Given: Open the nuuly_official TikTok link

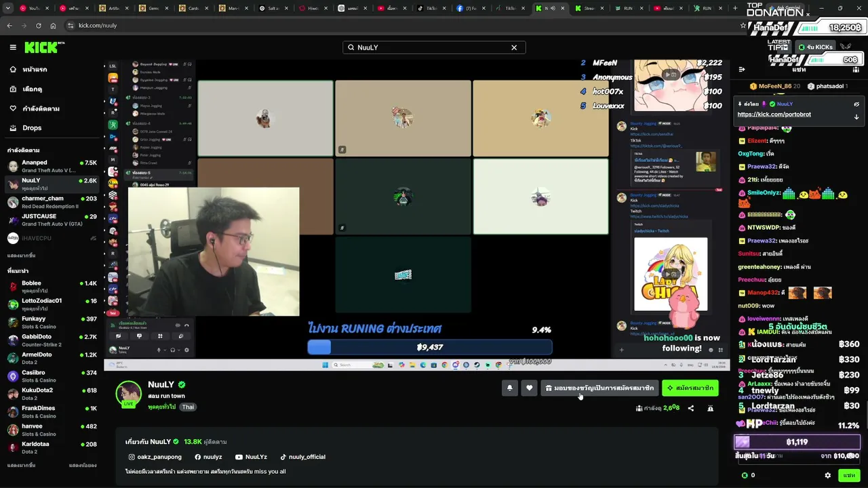Looking at the screenshot, I should point(302,457).
